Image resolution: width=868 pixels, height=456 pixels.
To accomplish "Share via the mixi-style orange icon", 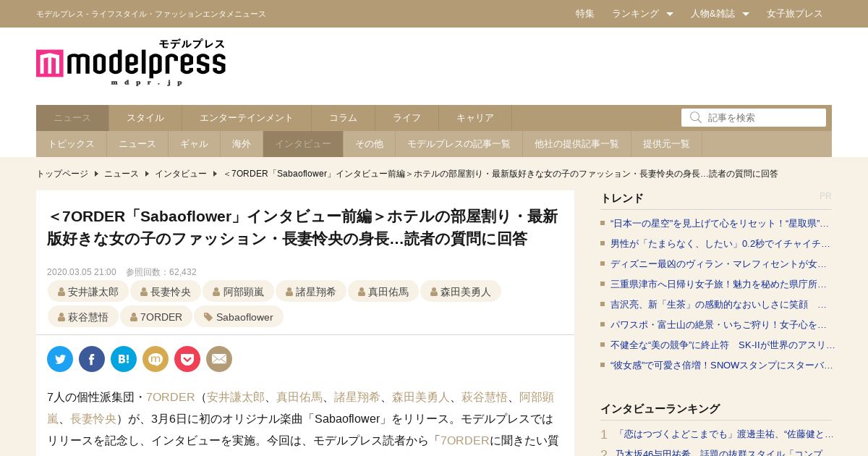I will click(156, 359).
